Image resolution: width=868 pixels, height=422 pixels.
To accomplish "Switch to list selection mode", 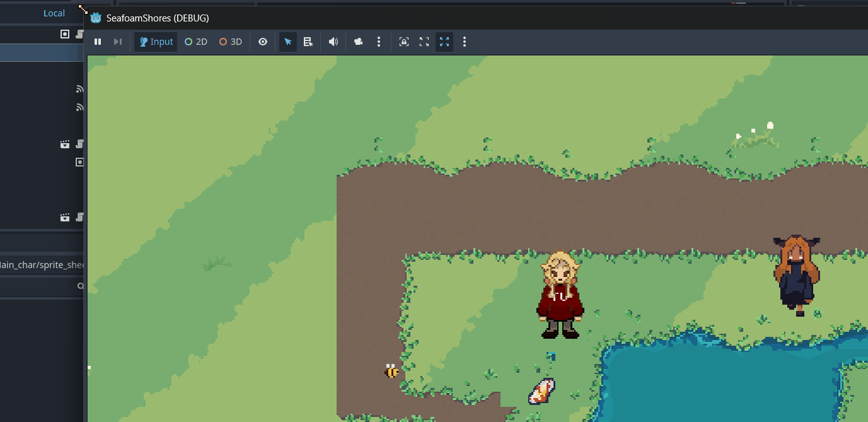I will (308, 42).
